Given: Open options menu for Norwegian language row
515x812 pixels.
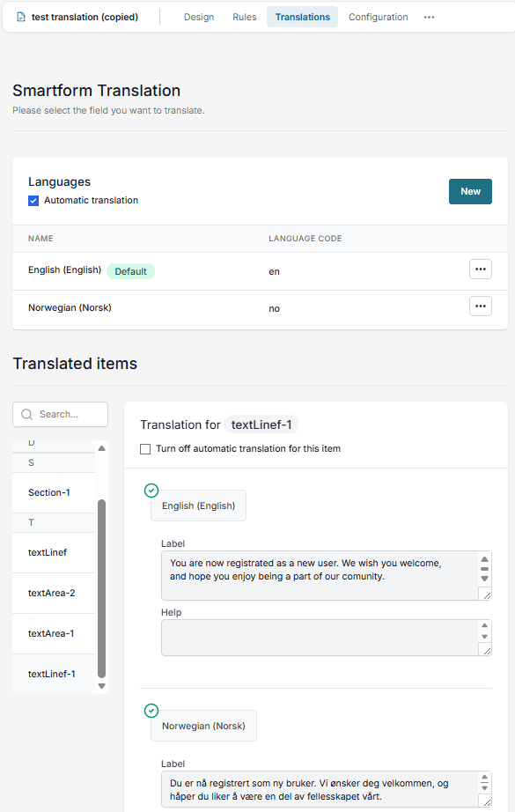Looking at the screenshot, I should tap(481, 306).
